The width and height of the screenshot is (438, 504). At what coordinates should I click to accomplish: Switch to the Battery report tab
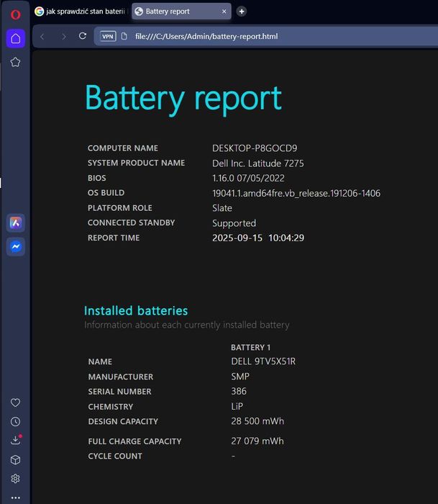(181, 12)
